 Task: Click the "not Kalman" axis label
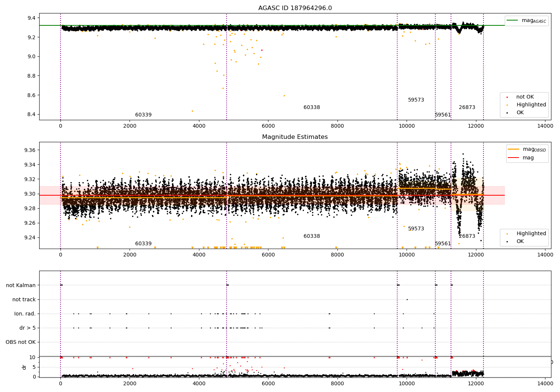pos(21,285)
